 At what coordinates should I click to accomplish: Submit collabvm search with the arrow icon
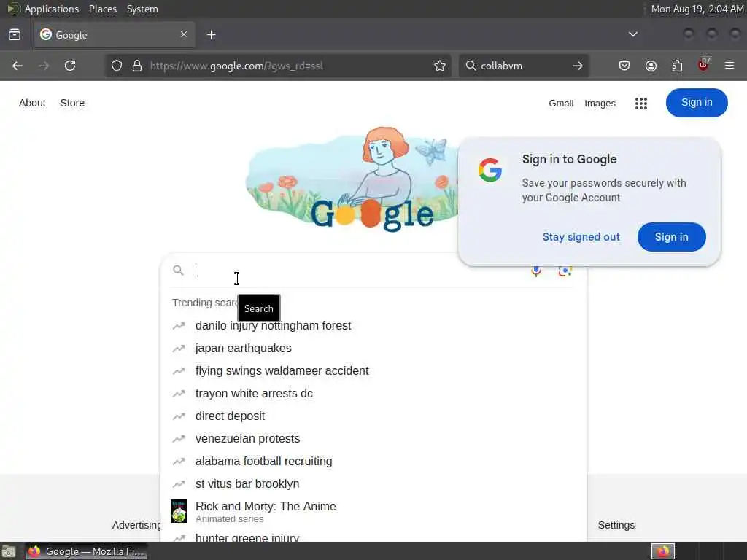point(578,66)
